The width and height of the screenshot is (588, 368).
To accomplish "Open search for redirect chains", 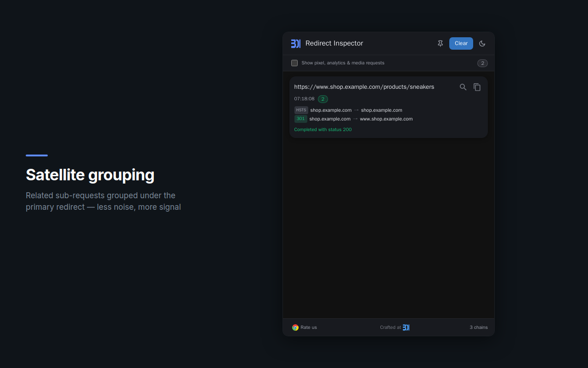I will pyautogui.click(x=463, y=86).
